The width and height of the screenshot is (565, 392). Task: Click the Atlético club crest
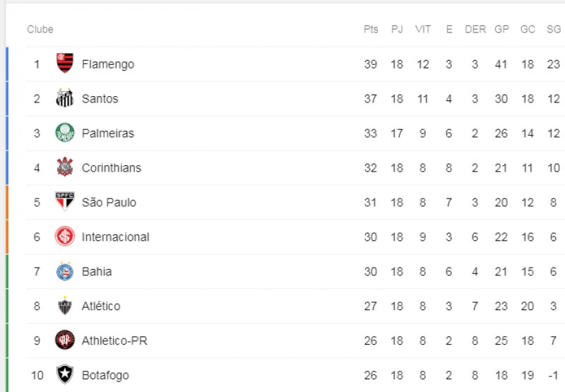[65, 306]
